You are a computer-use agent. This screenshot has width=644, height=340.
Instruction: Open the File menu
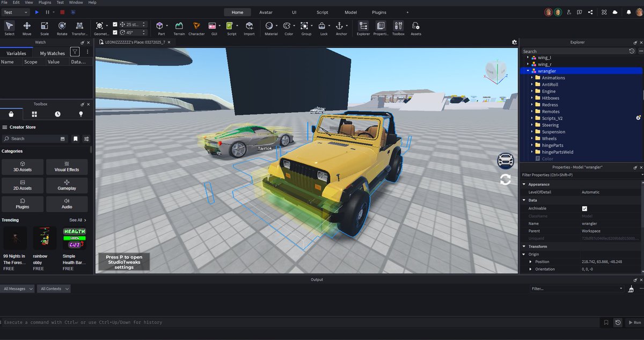pos(5,3)
